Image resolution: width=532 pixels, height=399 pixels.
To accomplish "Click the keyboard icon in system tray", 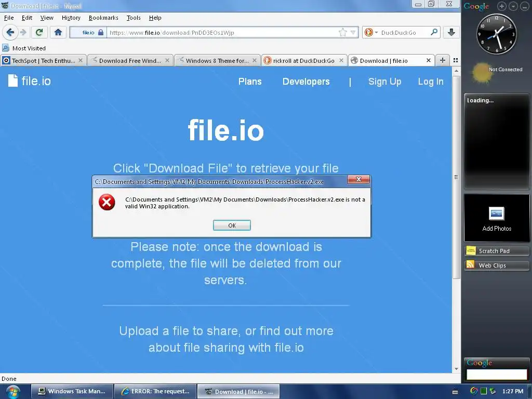I will pyautogui.click(x=455, y=392).
